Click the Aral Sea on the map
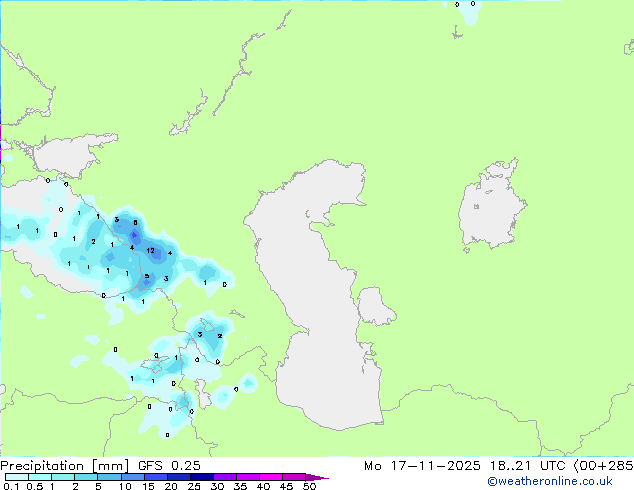Screen dimensions: 634x490 pyautogui.click(x=491, y=206)
